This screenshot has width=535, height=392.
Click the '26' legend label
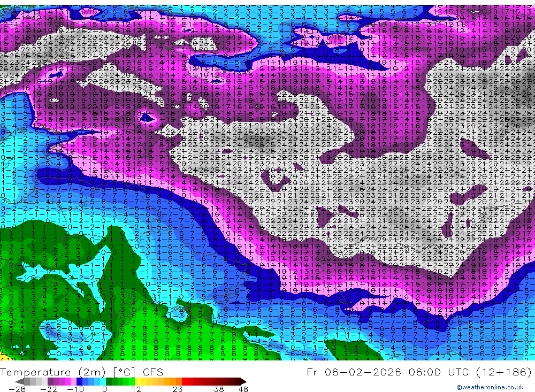pos(178,389)
